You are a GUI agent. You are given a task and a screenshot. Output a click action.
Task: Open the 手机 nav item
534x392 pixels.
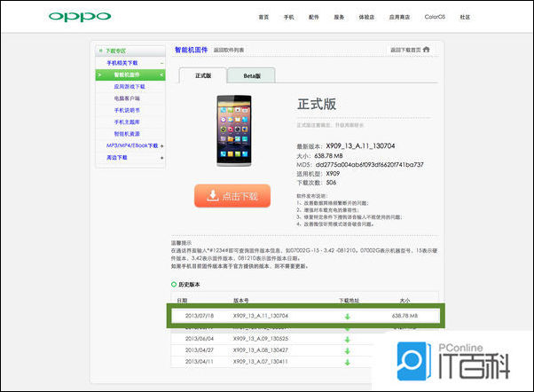pyautogui.click(x=289, y=17)
